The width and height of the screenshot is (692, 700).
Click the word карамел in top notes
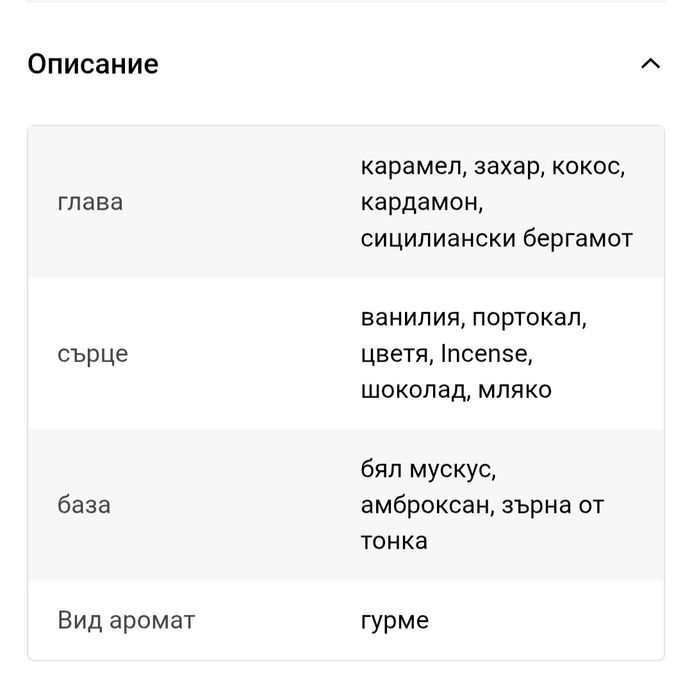point(409,166)
